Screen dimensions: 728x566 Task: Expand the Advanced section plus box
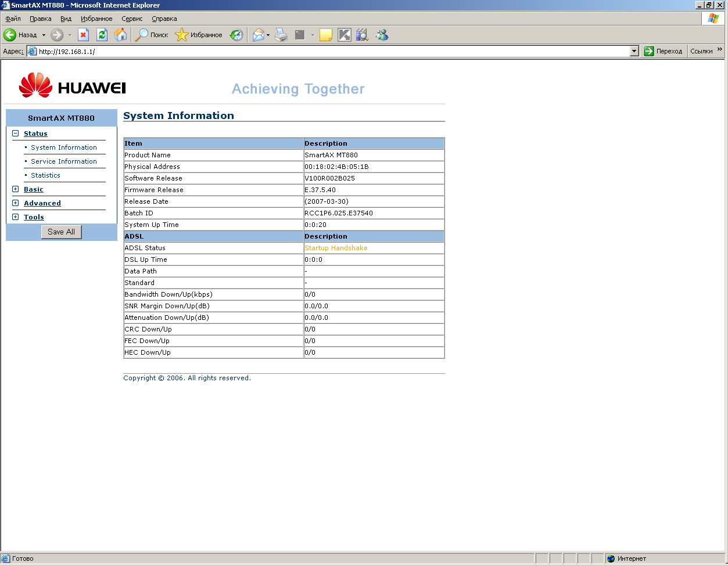point(15,203)
